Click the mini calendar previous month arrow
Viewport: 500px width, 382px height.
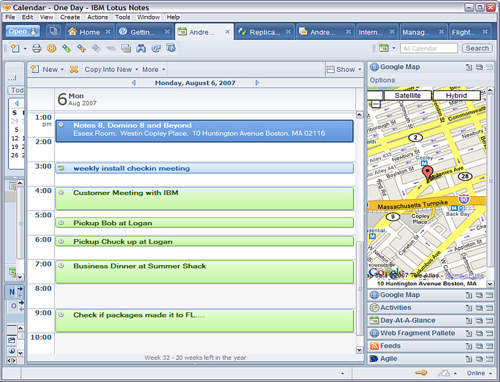coord(16,103)
